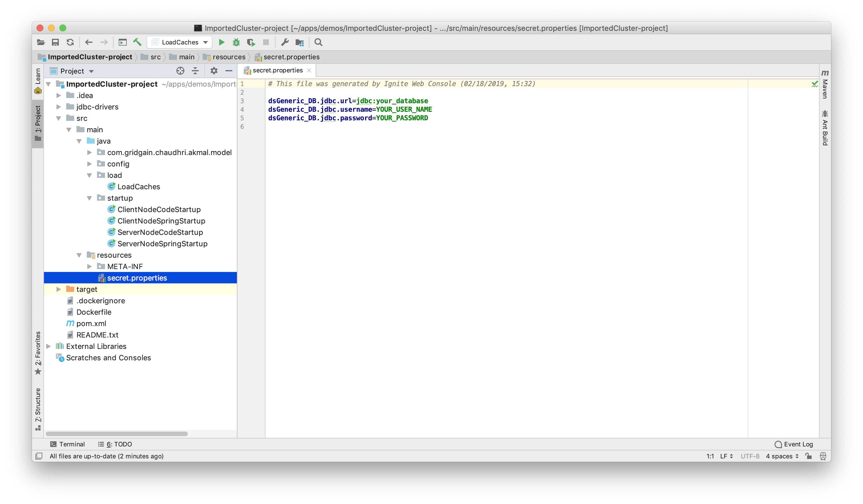
Task: Click locate target crosshair icon in Project panel
Action: pyautogui.click(x=180, y=71)
